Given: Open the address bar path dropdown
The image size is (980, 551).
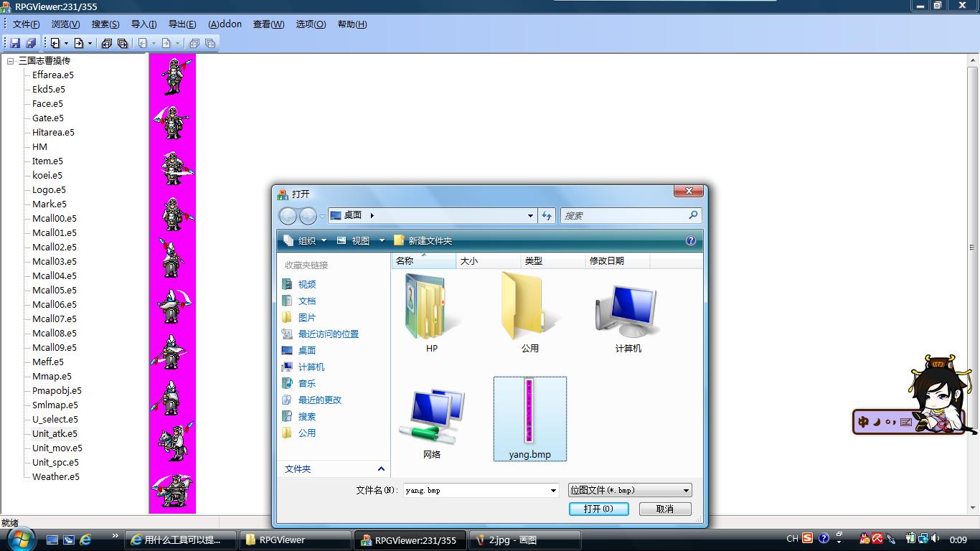Looking at the screenshot, I should click(530, 215).
